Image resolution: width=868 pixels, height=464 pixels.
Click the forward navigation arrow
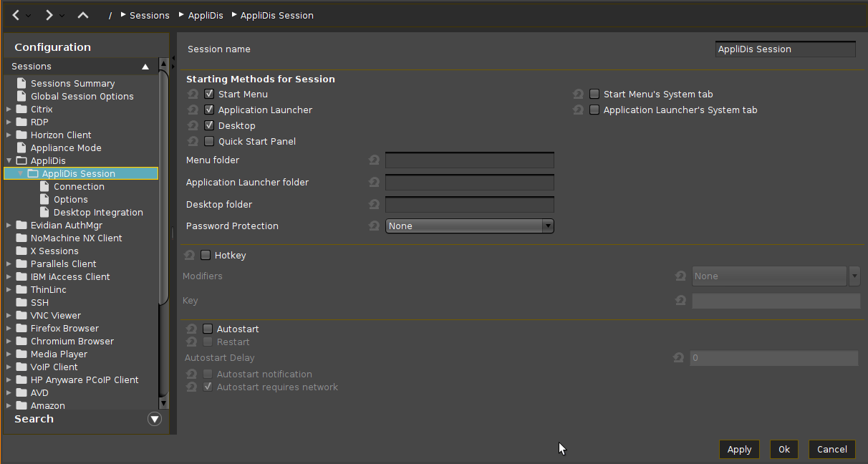49,15
